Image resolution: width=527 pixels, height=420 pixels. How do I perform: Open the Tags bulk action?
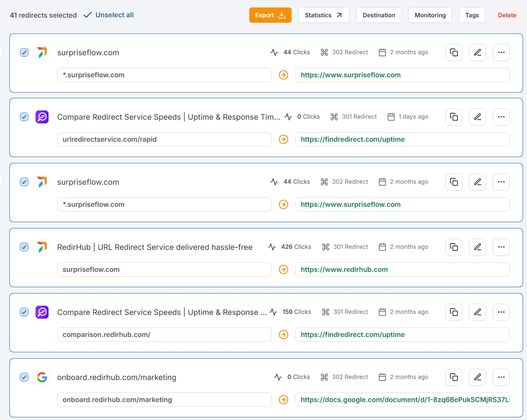coord(472,15)
